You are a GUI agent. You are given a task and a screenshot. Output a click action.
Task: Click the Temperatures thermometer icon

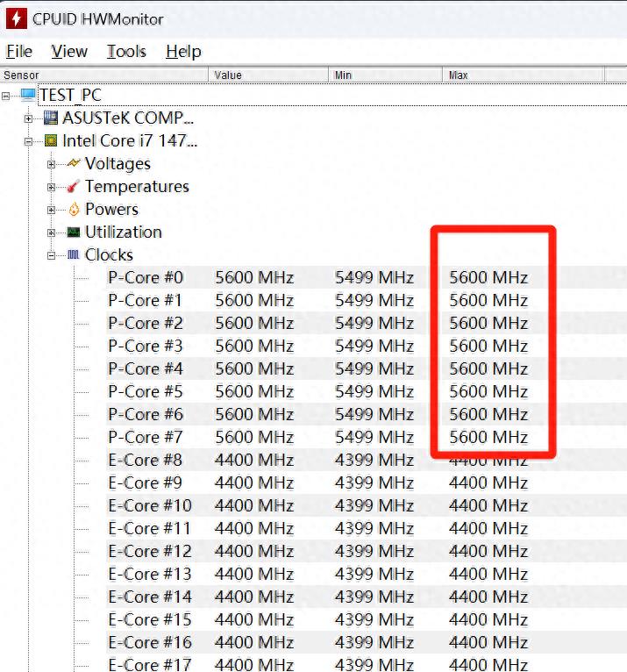coord(74,187)
